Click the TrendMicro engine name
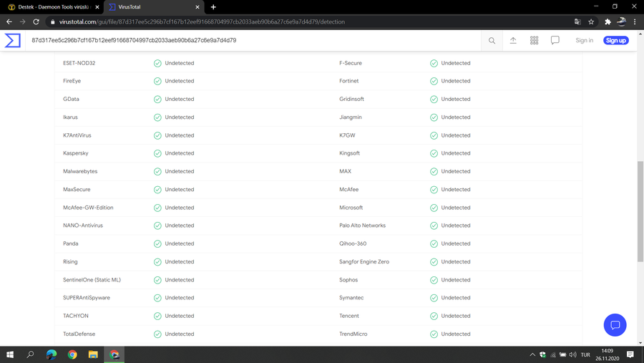 pos(353,334)
